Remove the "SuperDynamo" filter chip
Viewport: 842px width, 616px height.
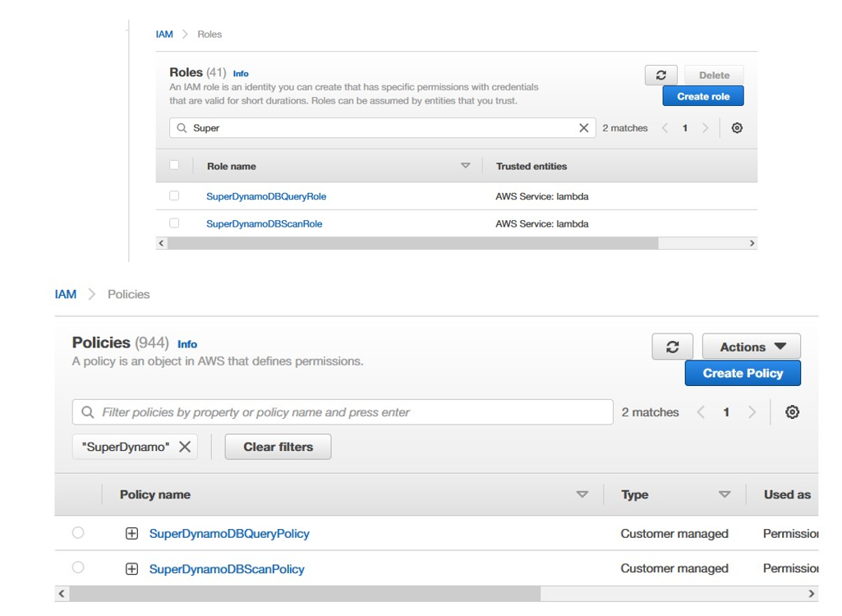pyautogui.click(x=185, y=447)
